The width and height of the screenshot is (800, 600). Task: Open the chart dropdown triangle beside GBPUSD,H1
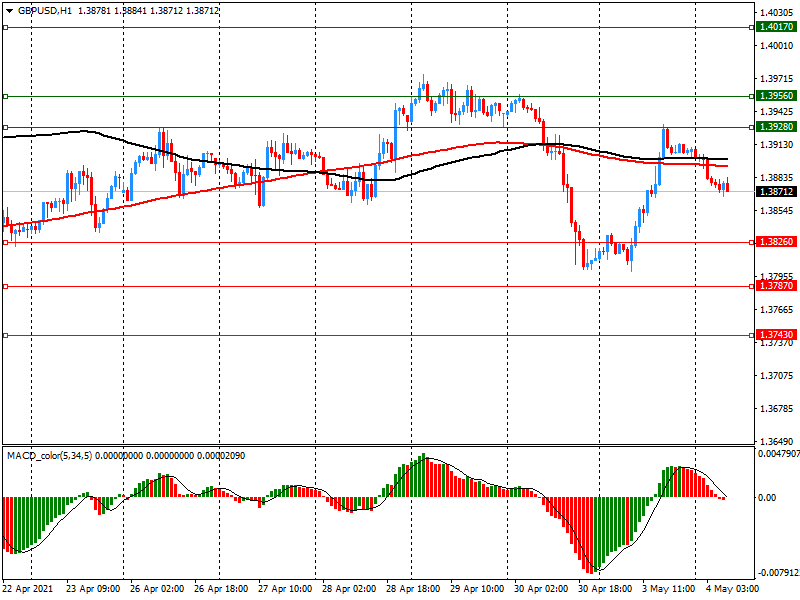9,9
